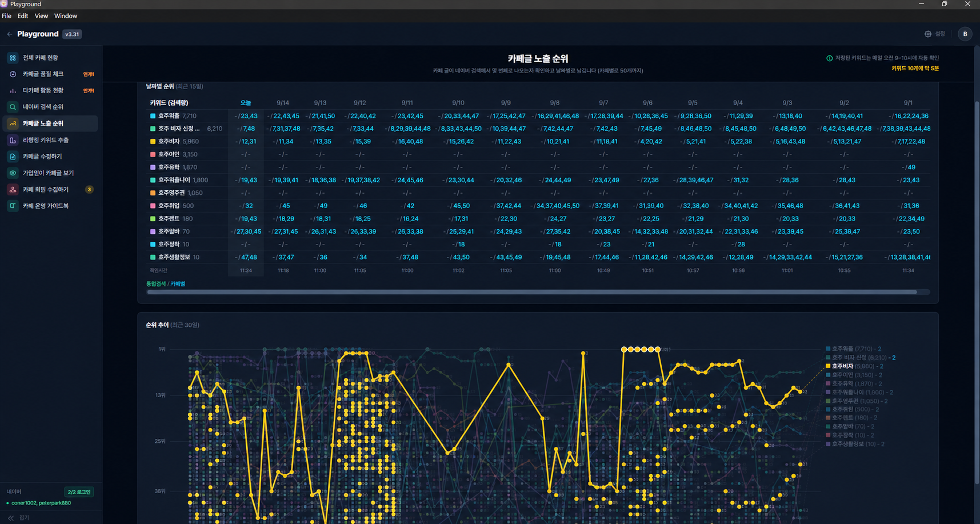Screen dimensions: 980x524
Task: Select the 호주생활정보 keyword row in table
Action: (x=539, y=257)
